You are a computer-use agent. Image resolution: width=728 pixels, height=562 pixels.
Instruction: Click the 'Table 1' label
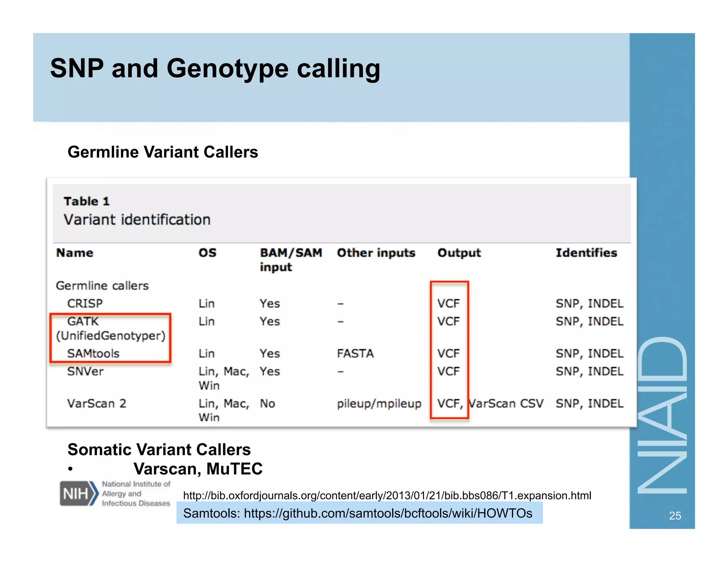pyautogui.click(x=87, y=201)
